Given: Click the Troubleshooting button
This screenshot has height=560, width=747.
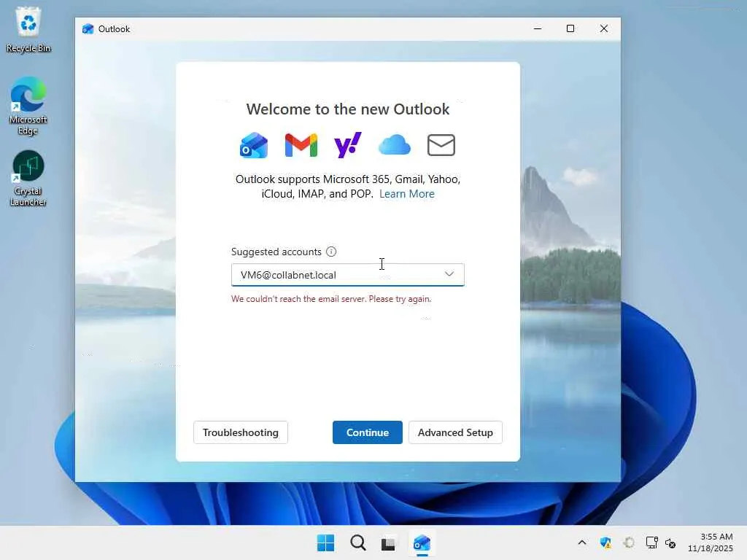Looking at the screenshot, I should point(241,432).
